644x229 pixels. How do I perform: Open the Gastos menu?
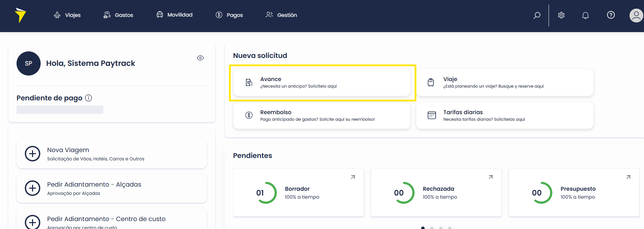pos(118,15)
